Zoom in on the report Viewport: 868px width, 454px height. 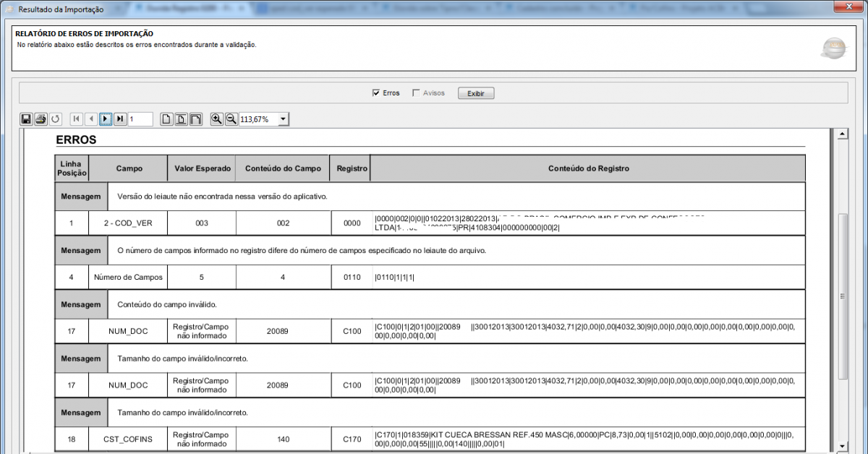(216, 119)
